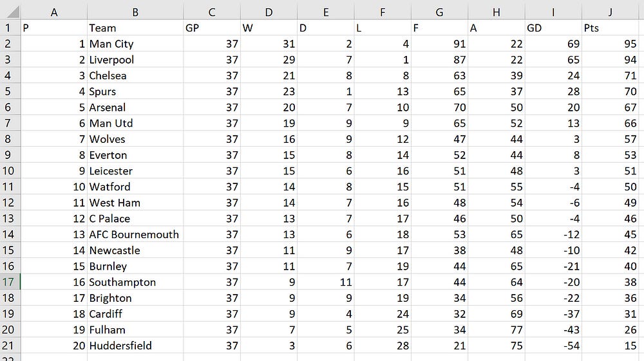The width and height of the screenshot is (644, 361).
Task: Select column B header
Action: coord(135,12)
